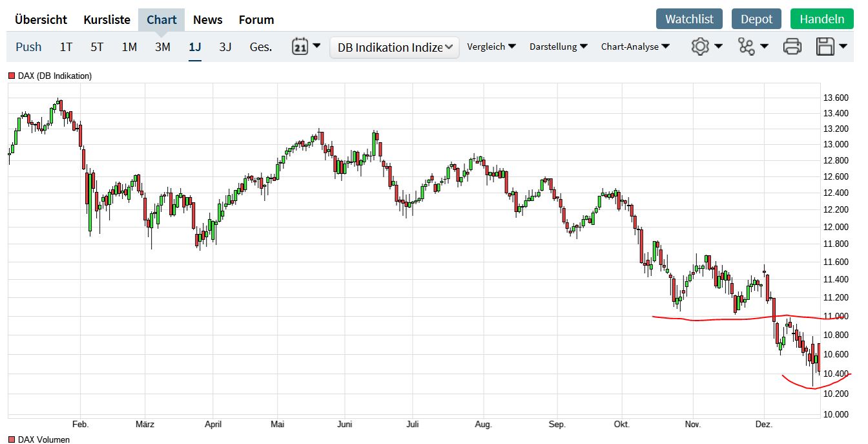
Task: Expand the Vergleich dropdown
Action: (491, 47)
